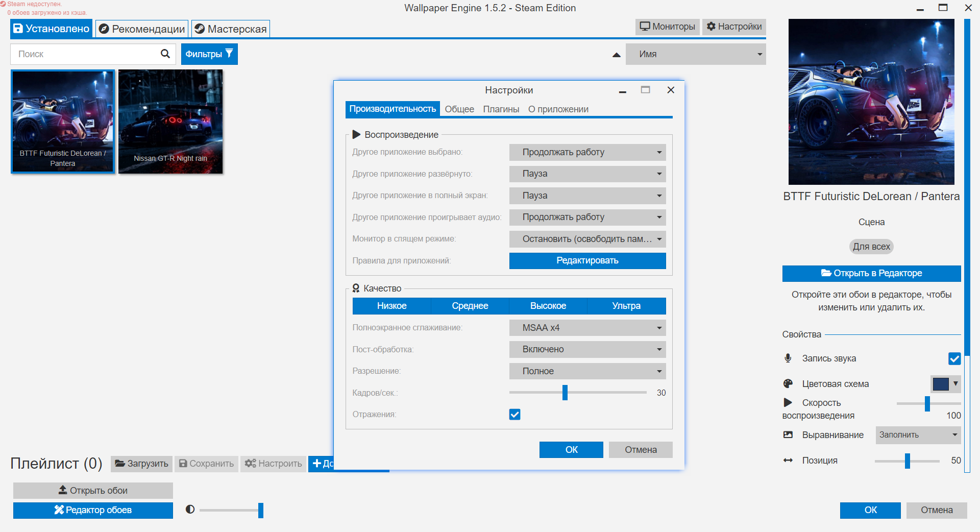Click the Позиция slider handle
Image resolution: width=980 pixels, height=532 pixels.
(908, 461)
